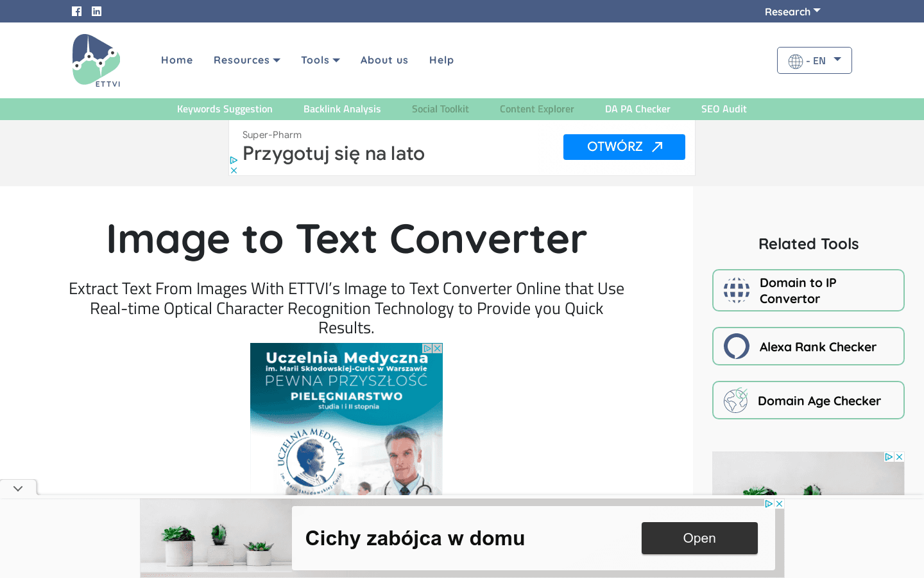This screenshot has height=578, width=924.
Task: Click the Alexa Rank Checker ring icon
Action: [736, 346]
